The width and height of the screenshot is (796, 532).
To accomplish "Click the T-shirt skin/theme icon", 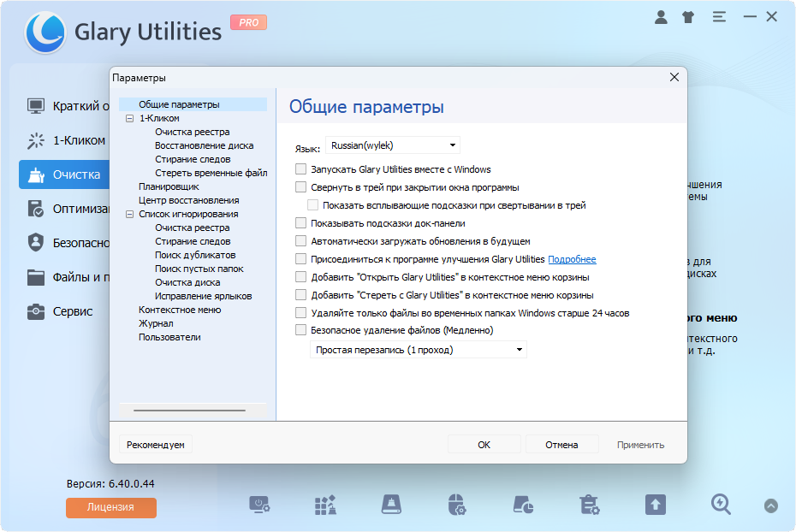I will [689, 17].
